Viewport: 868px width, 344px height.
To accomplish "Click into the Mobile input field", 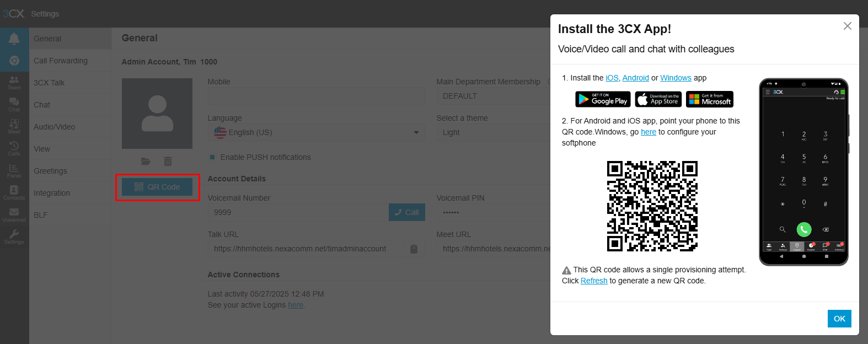I will point(316,96).
